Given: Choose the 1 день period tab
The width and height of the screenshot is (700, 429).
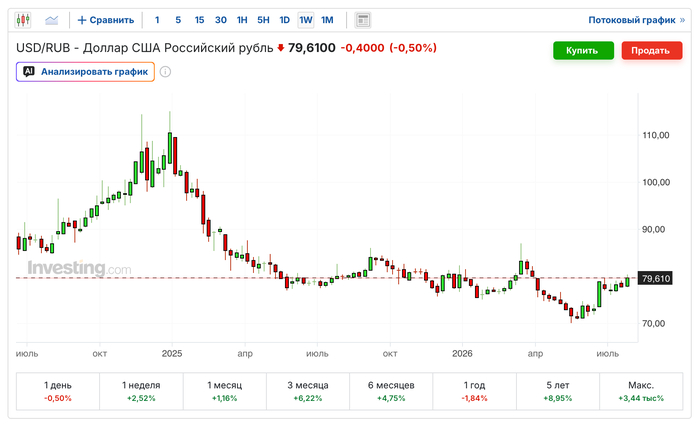Looking at the screenshot, I should click(58, 391).
